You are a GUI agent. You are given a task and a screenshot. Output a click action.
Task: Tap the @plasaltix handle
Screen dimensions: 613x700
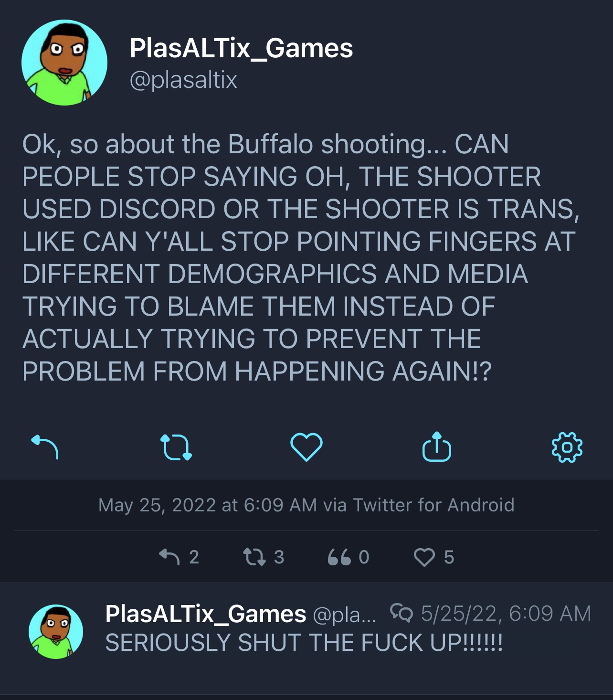[183, 80]
